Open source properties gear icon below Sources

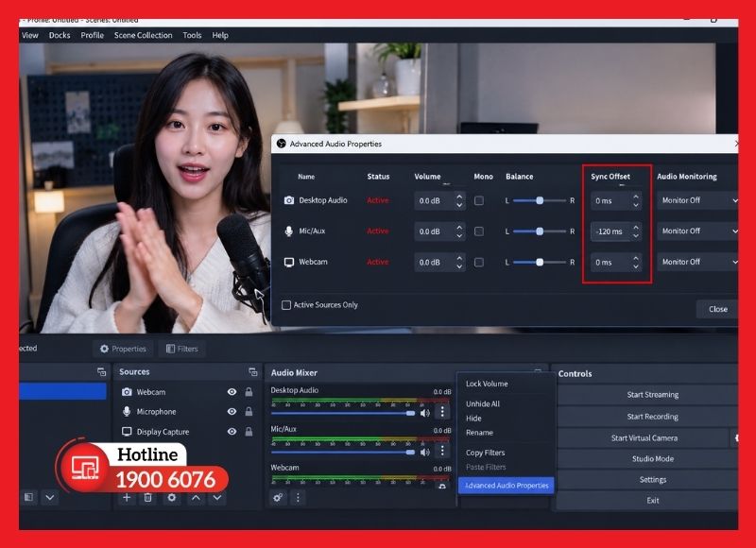pos(172,497)
